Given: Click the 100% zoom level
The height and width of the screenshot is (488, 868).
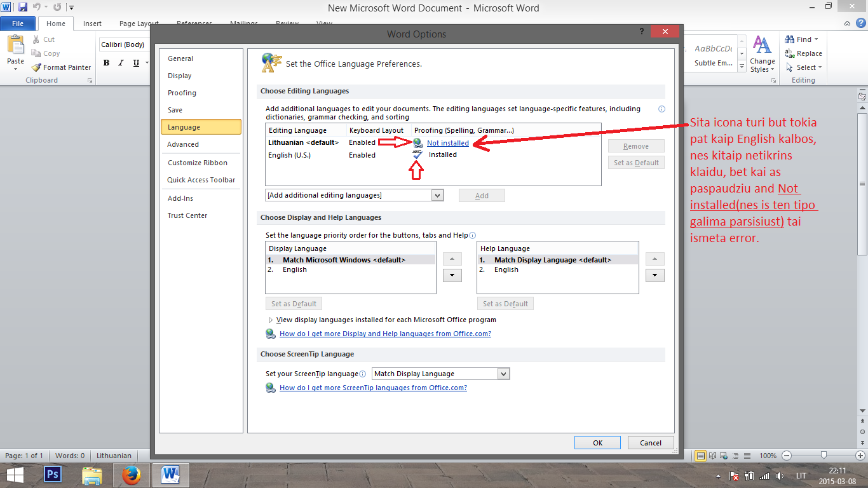Looking at the screenshot, I should [768, 456].
